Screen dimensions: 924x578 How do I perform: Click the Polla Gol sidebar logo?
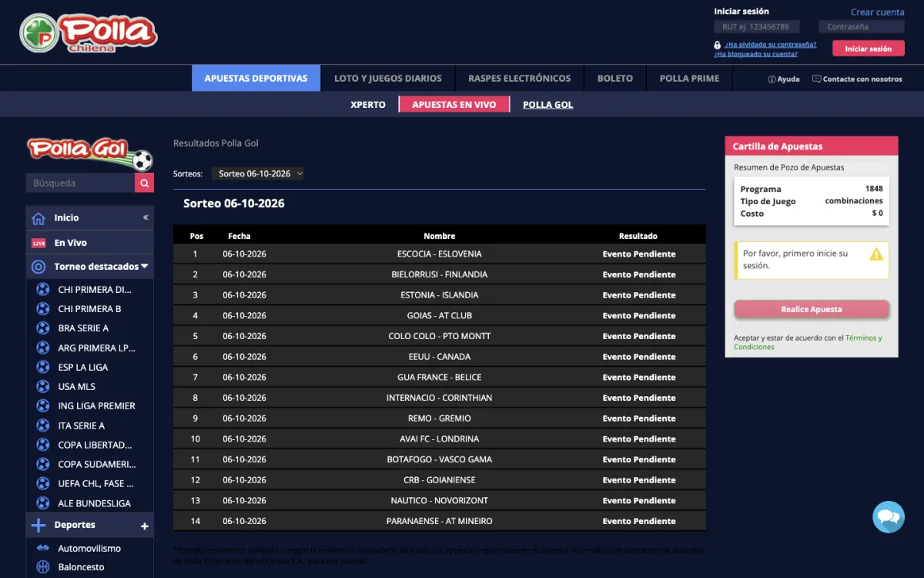coord(89,153)
